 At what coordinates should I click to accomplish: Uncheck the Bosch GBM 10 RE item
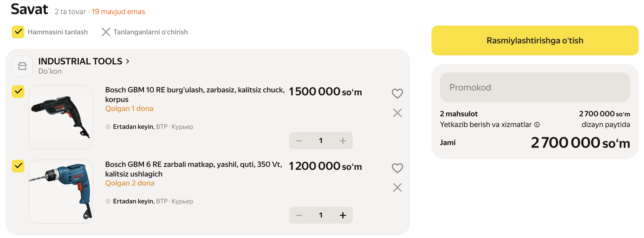18,92
